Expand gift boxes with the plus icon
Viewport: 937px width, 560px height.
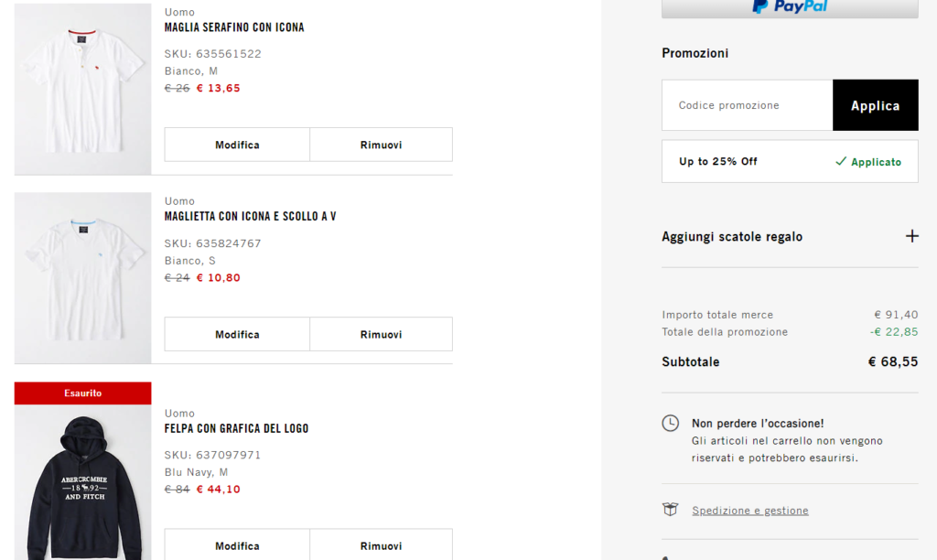911,236
